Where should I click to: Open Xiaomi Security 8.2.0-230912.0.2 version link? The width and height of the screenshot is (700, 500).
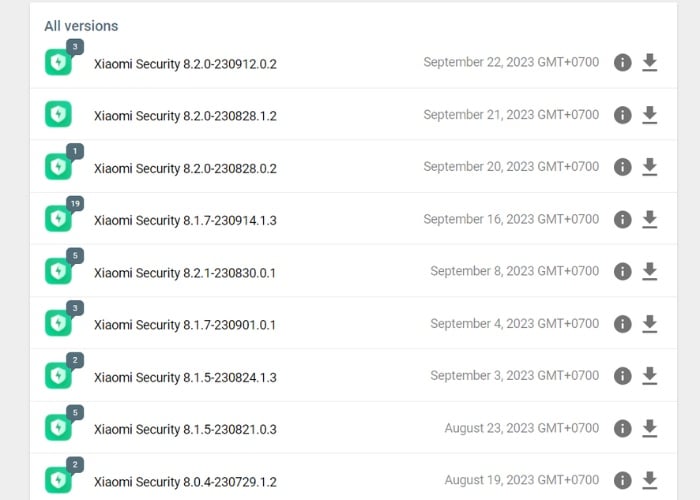[185, 64]
